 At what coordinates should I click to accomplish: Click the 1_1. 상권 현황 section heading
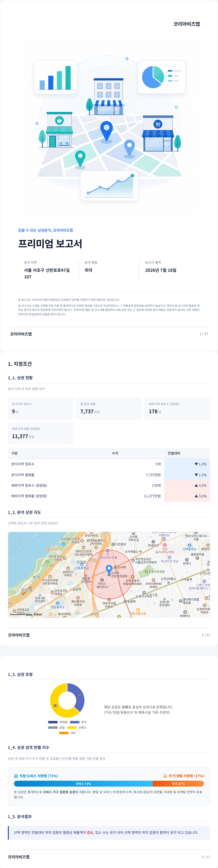point(20,378)
